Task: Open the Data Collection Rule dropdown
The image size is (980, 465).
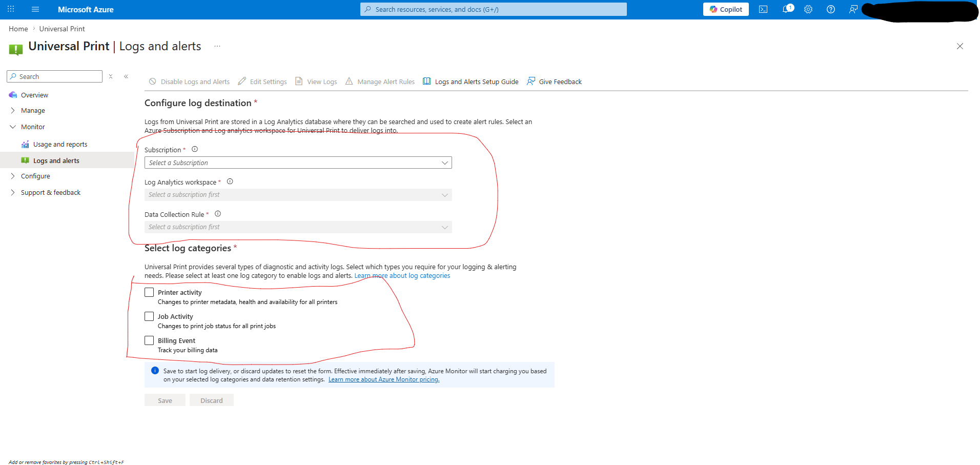Action: click(298, 227)
